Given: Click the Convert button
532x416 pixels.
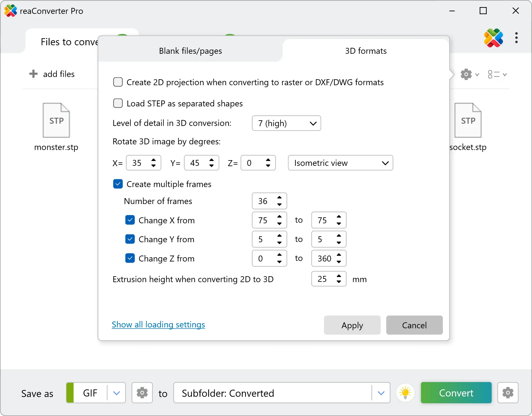Looking at the screenshot, I should coord(456,393).
